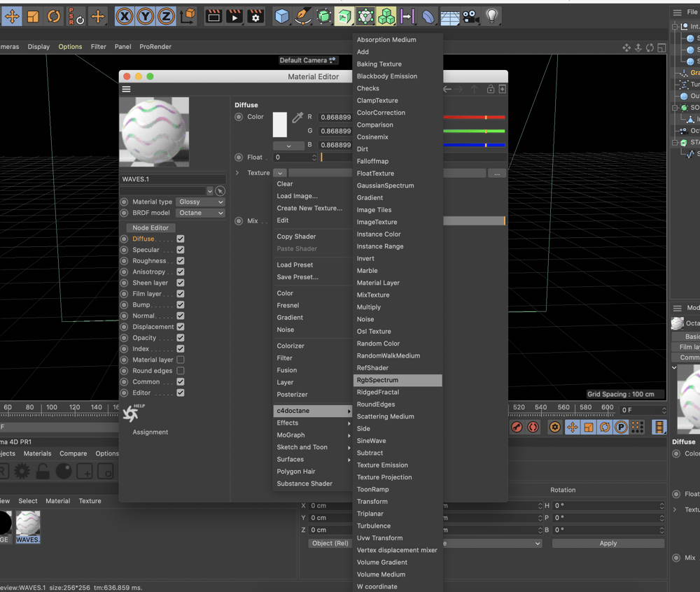
Task: Adjust the red R color slider
Action: tap(474, 118)
